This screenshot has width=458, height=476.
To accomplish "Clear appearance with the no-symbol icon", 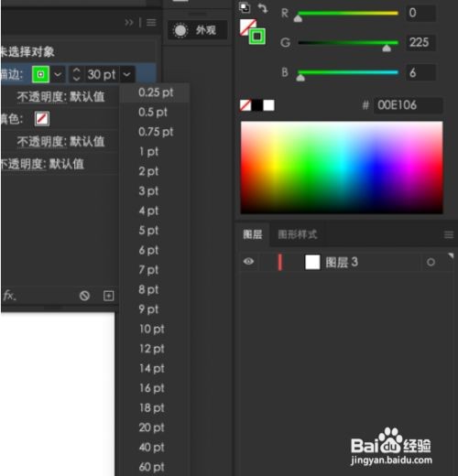I will click(x=84, y=296).
